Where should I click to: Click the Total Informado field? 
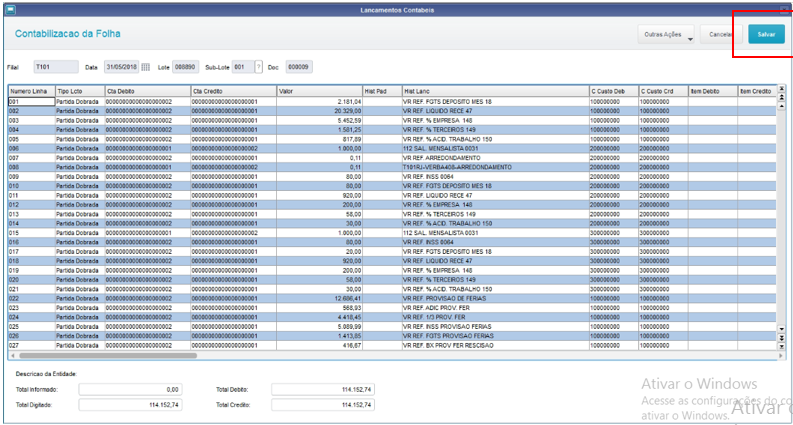tap(130, 389)
